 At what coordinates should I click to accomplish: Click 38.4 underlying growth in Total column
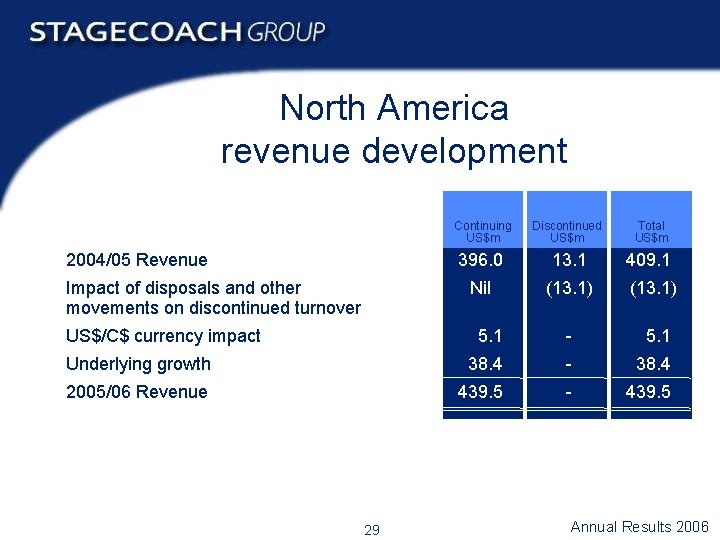(653, 364)
